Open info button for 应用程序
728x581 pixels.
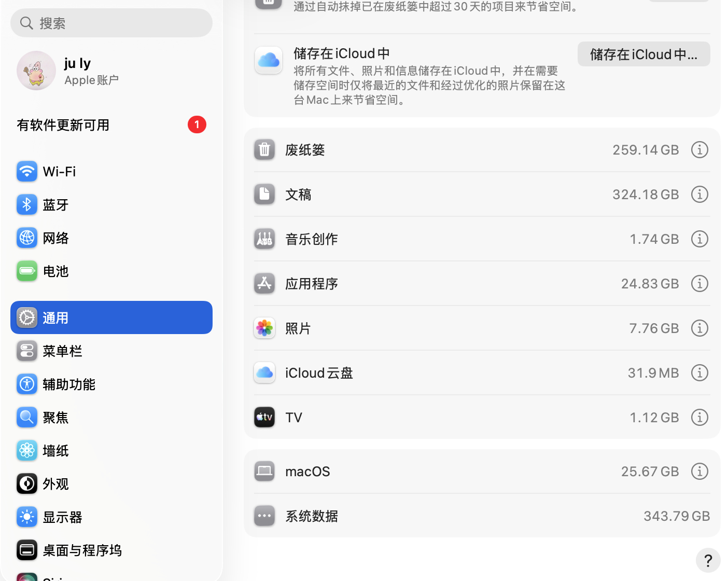coord(699,284)
